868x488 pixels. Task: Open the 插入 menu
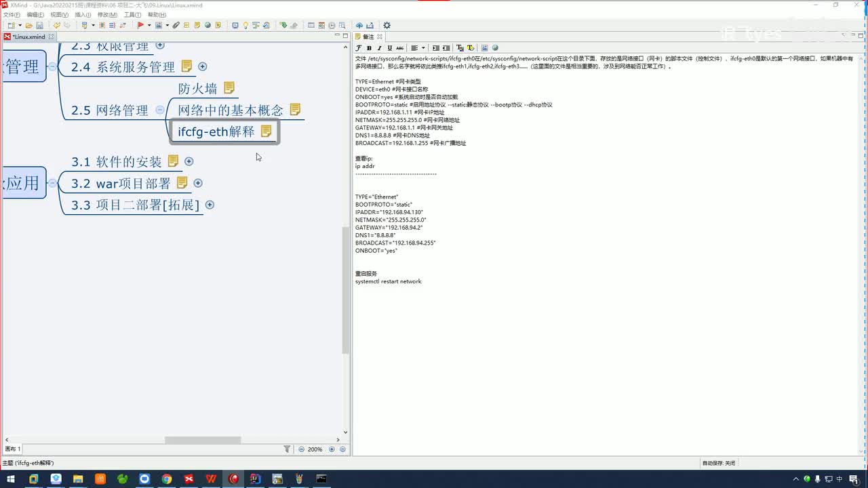(83, 15)
